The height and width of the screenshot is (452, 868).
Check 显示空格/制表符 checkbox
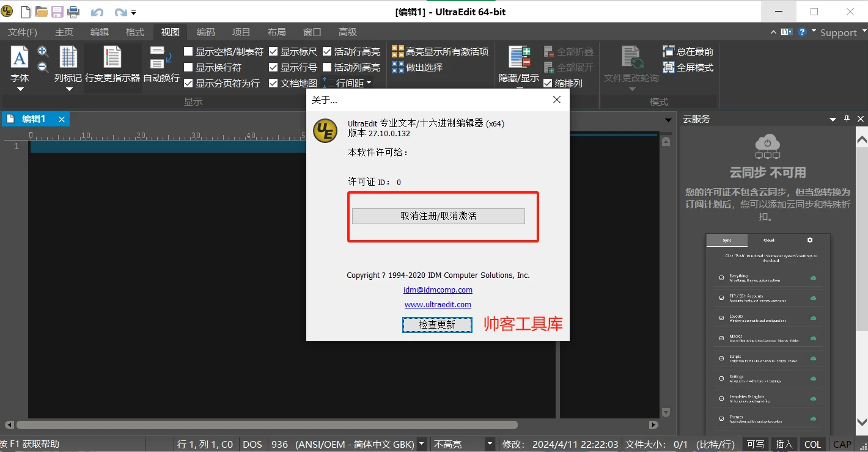(x=189, y=52)
